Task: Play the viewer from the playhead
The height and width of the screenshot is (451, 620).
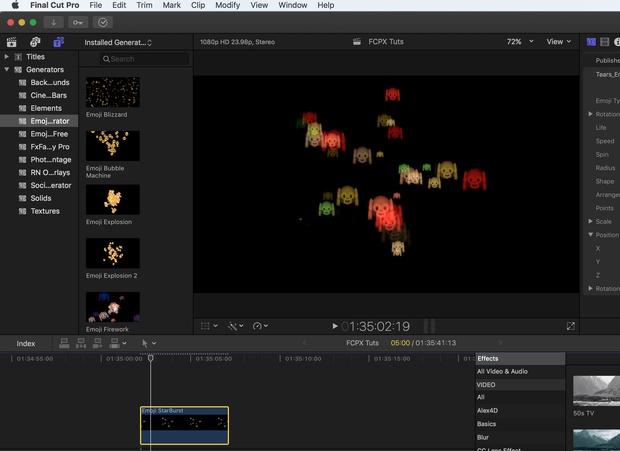Action: tap(335, 326)
